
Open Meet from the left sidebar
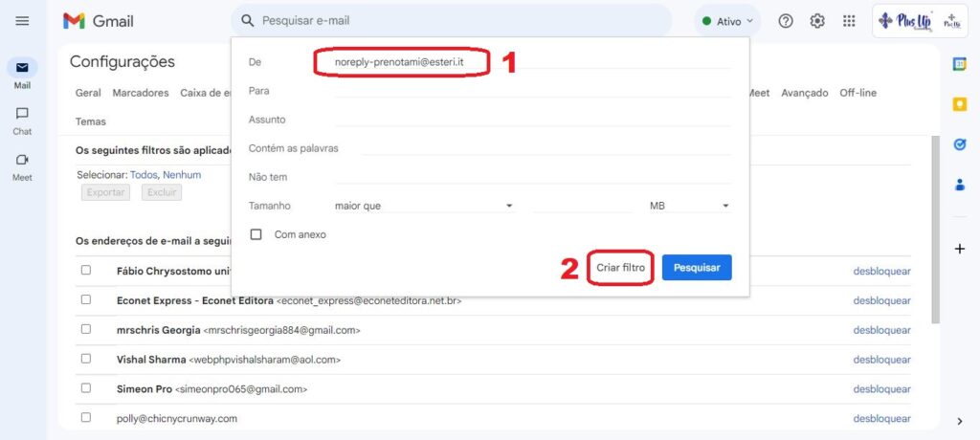pos(22,165)
